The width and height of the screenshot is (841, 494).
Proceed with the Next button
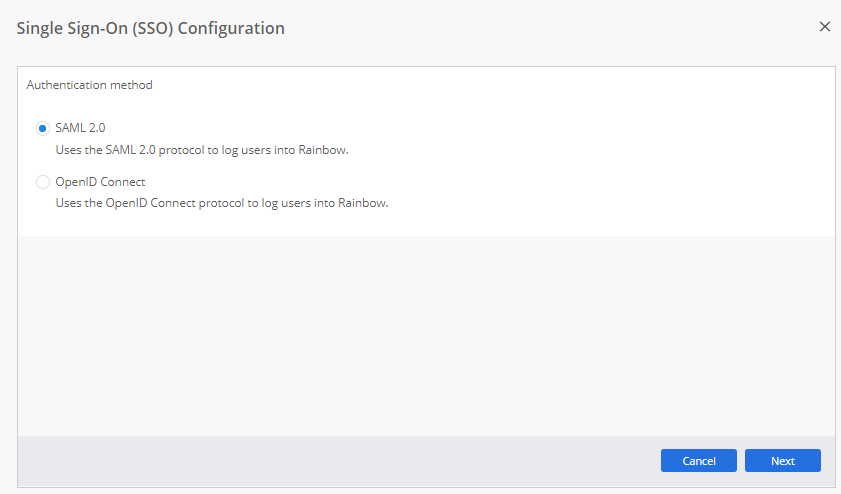(782, 461)
